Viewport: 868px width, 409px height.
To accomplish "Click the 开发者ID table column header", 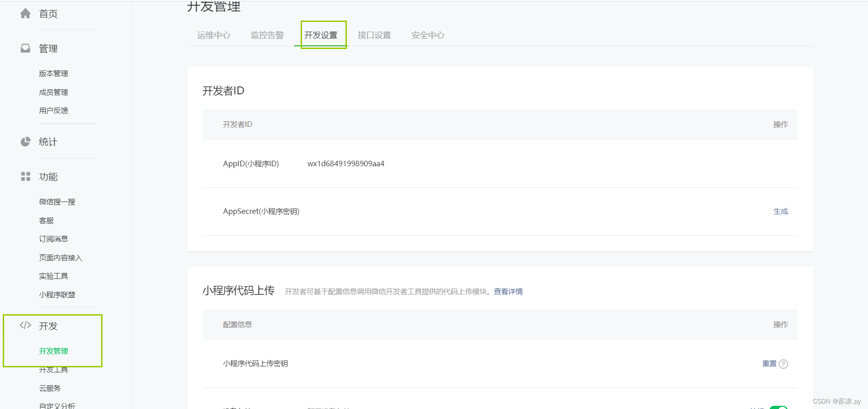I will (x=237, y=124).
